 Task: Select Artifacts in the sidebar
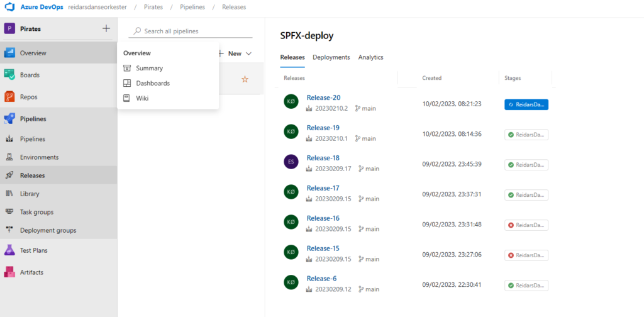click(x=58, y=272)
